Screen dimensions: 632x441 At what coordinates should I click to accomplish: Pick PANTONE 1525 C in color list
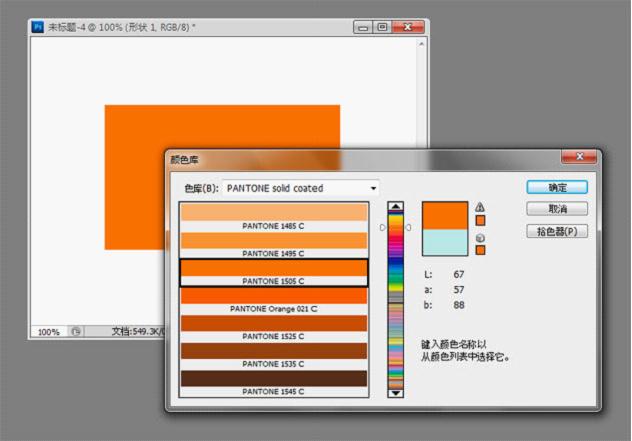click(273, 329)
